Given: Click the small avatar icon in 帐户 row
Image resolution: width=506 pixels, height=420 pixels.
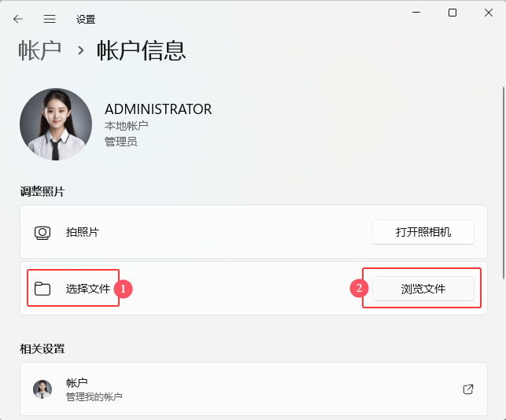Looking at the screenshot, I should point(42,389).
